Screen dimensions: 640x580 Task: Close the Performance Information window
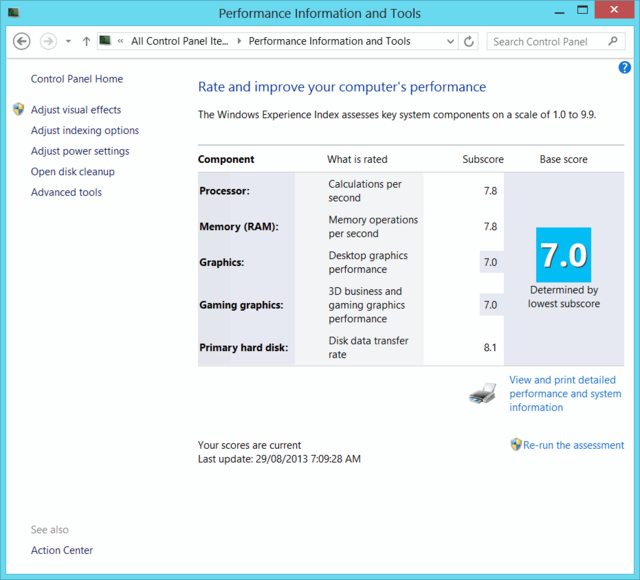point(614,10)
